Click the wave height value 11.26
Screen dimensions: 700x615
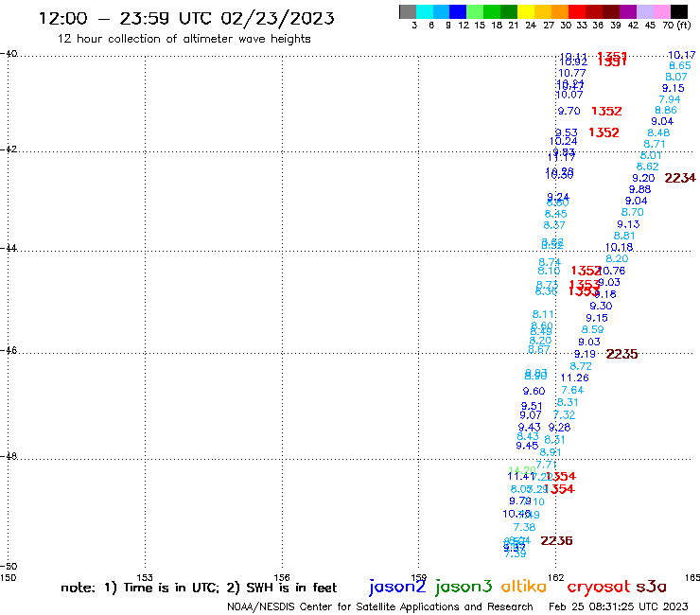[574, 378]
